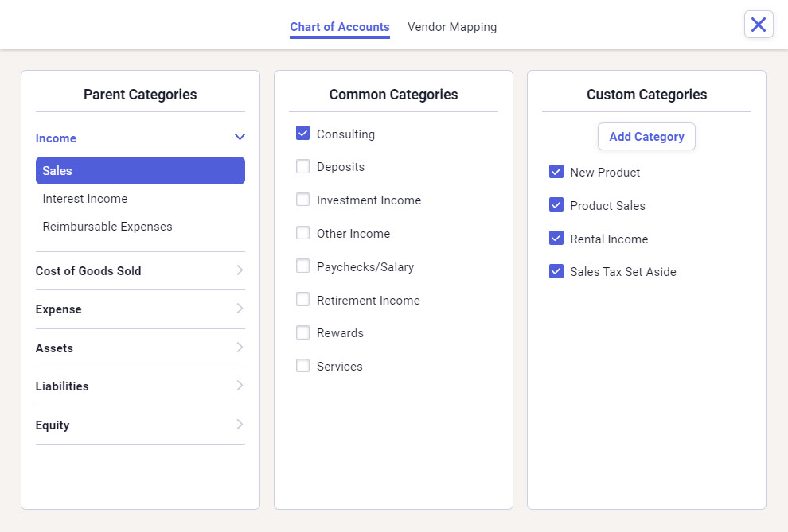Uncheck the New Product custom category

point(556,172)
